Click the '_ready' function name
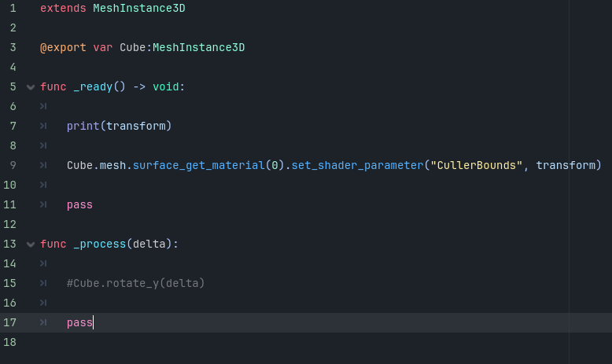The height and width of the screenshot is (364, 612). point(93,86)
